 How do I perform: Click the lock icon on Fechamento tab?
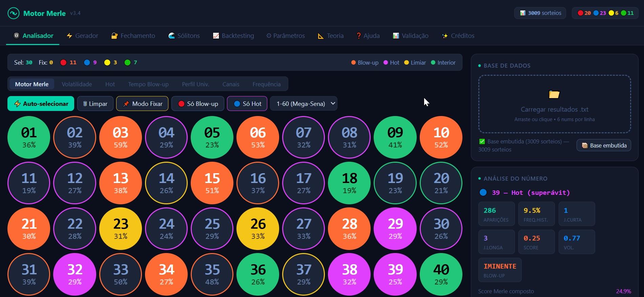click(115, 36)
